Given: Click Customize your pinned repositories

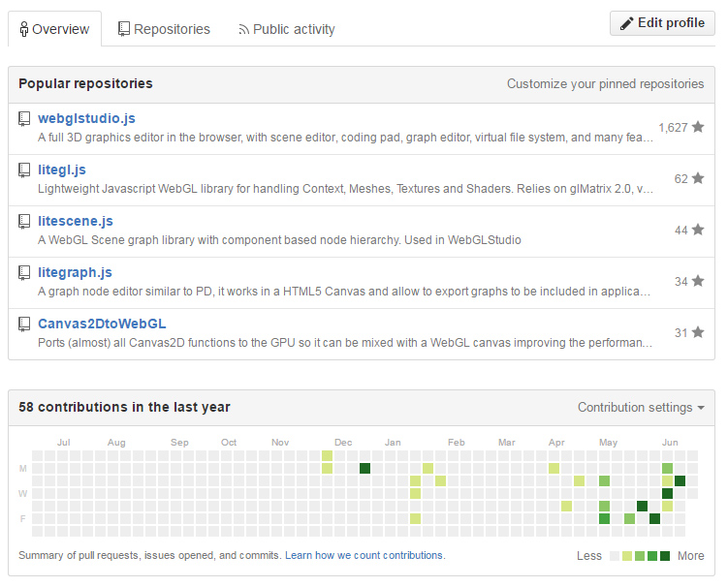Looking at the screenshot, I should tap(605, 83).
